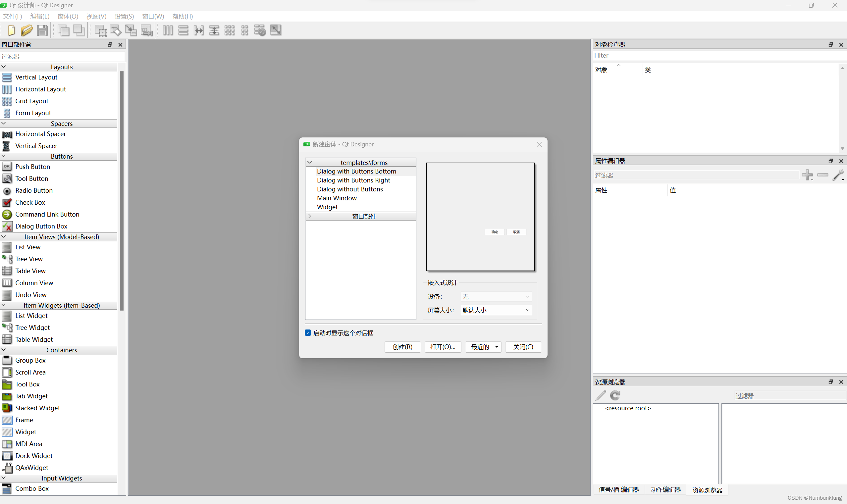Image resolution: width=847 pixels, height=504 pixels.
Task: Apply Lay Out Vertically in Splitter icon
Action: pos(214,30)
